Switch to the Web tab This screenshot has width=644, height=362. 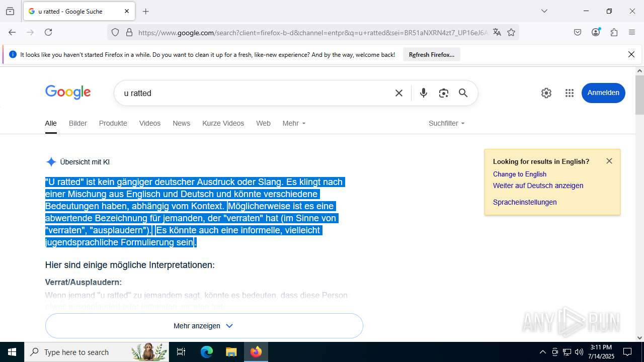(263, 123)
